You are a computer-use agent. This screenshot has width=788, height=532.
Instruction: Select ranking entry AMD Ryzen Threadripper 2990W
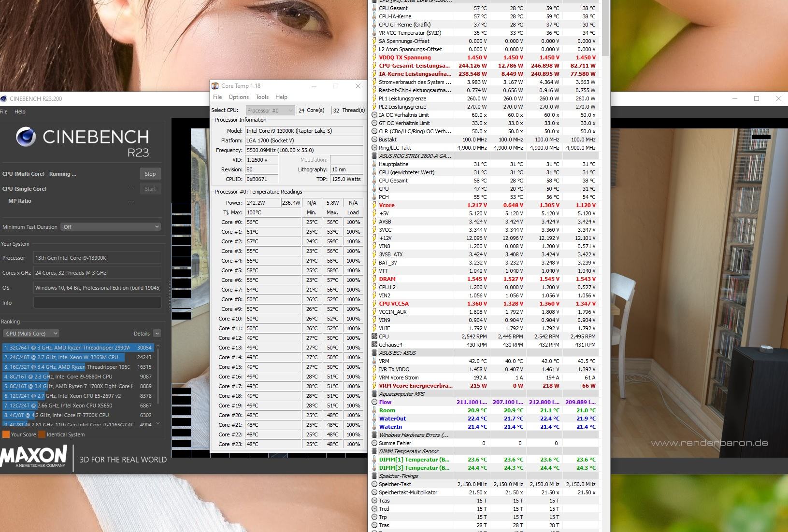tap(78, 348)
